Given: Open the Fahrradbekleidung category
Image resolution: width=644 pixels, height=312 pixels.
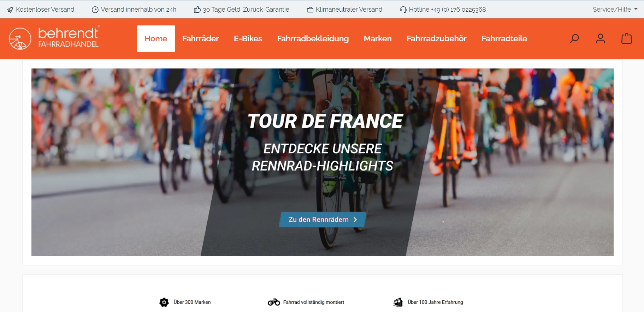Looking at the screenshot, I should tap(313, 38).
